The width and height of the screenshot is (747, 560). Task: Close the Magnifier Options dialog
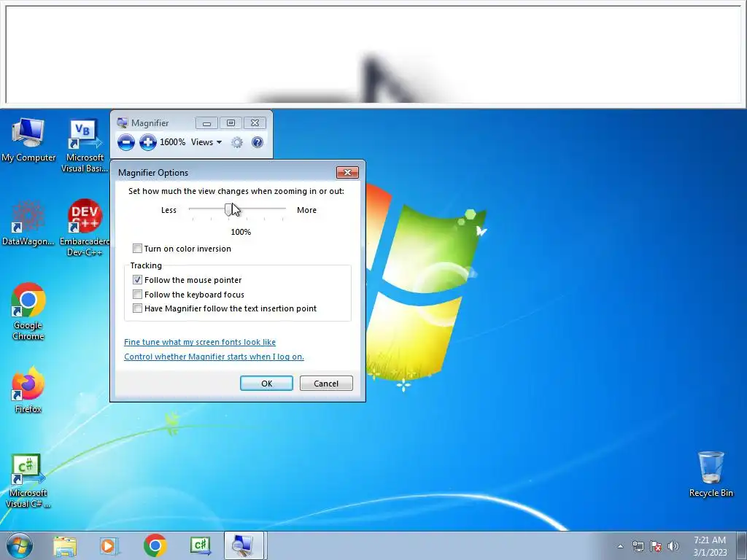tap(347, 172)
